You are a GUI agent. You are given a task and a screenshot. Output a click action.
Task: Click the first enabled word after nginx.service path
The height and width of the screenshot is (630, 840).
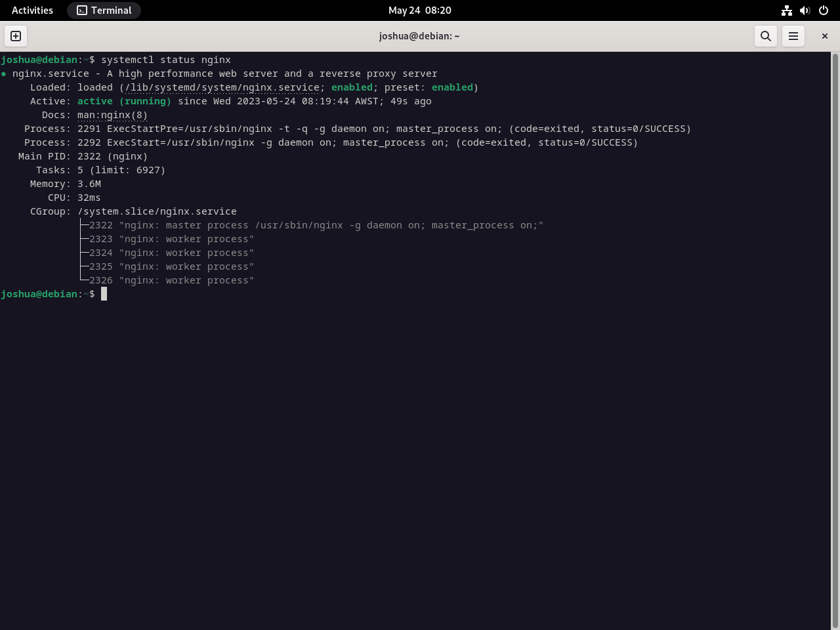click(352, 87)
